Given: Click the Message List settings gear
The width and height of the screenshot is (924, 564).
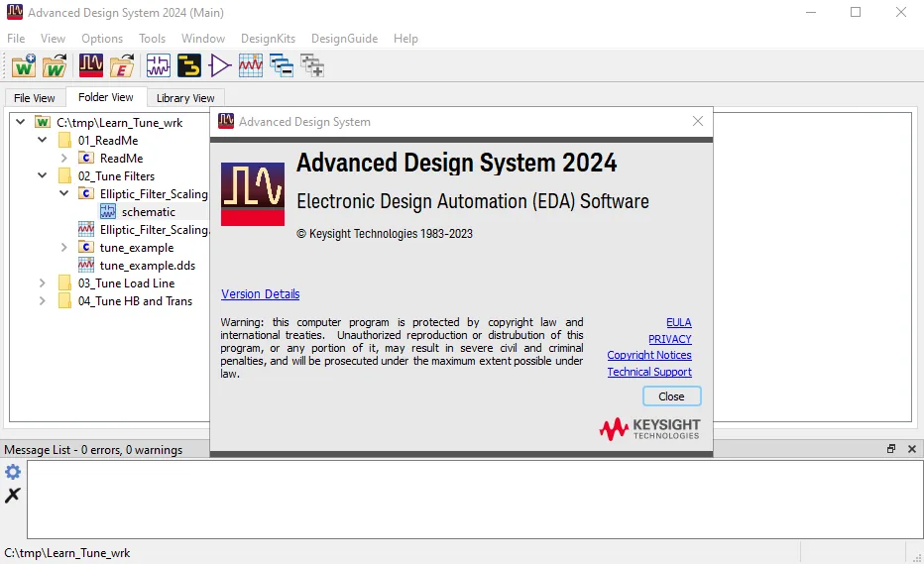Looking at the screenshot, I should coord(12,472).
